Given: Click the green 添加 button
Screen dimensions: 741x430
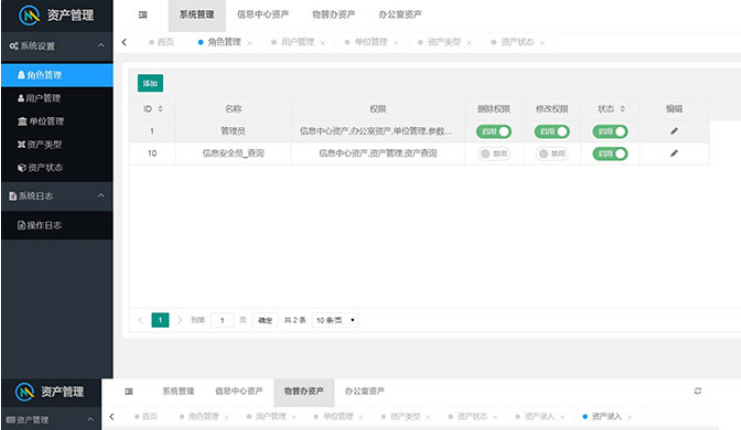Looking at the screenshot, I should click(150, 83).
